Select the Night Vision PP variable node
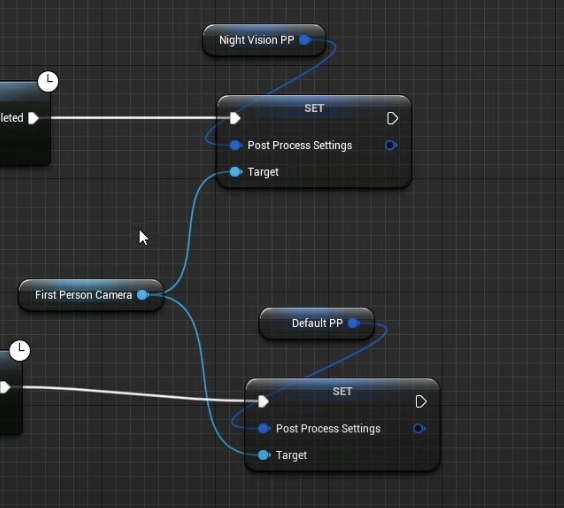 tap(264, 40)
